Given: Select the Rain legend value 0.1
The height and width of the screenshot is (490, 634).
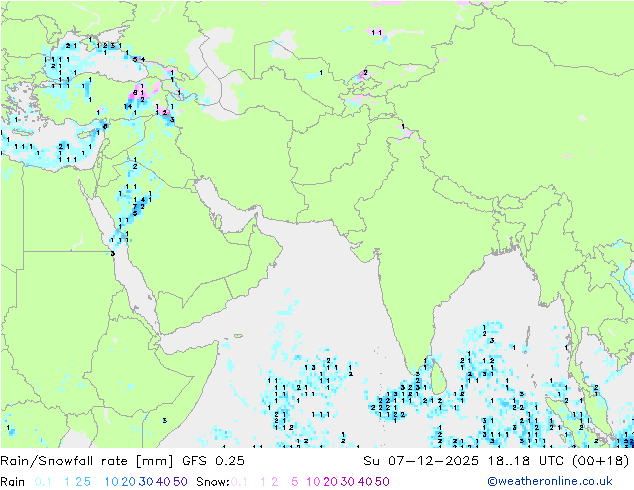Looking at the screenshot, I should [43, 482].
